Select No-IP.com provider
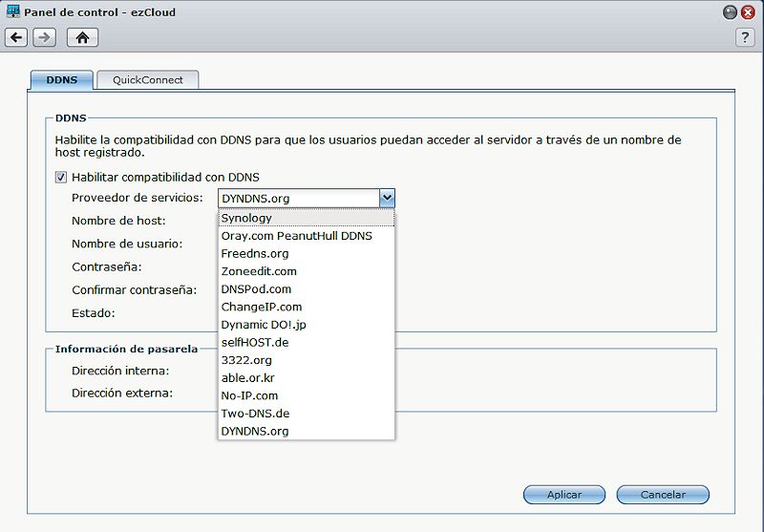 (307, 395)
